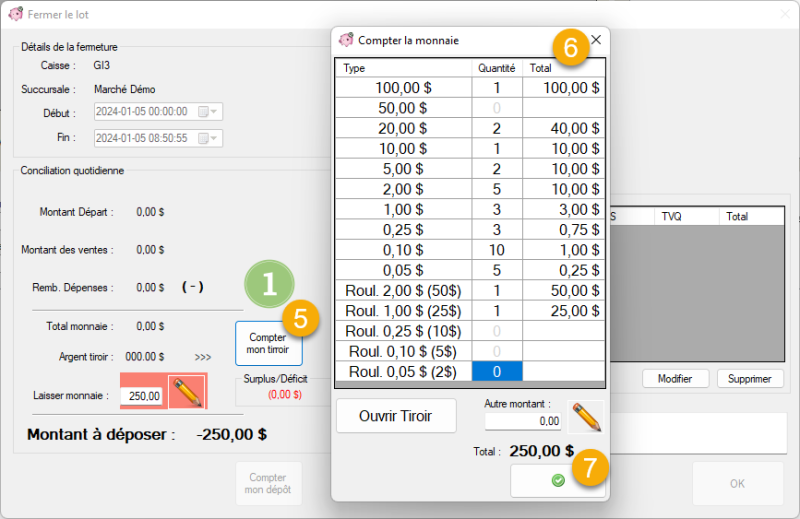The image size is (800, 519).
Task: Click the Modifier button
Action: [675, 379]
